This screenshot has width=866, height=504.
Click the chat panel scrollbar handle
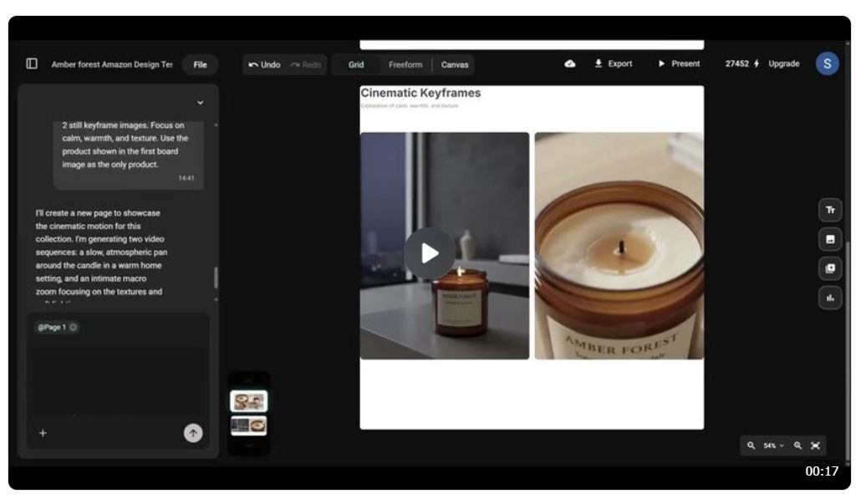point(216,277)
